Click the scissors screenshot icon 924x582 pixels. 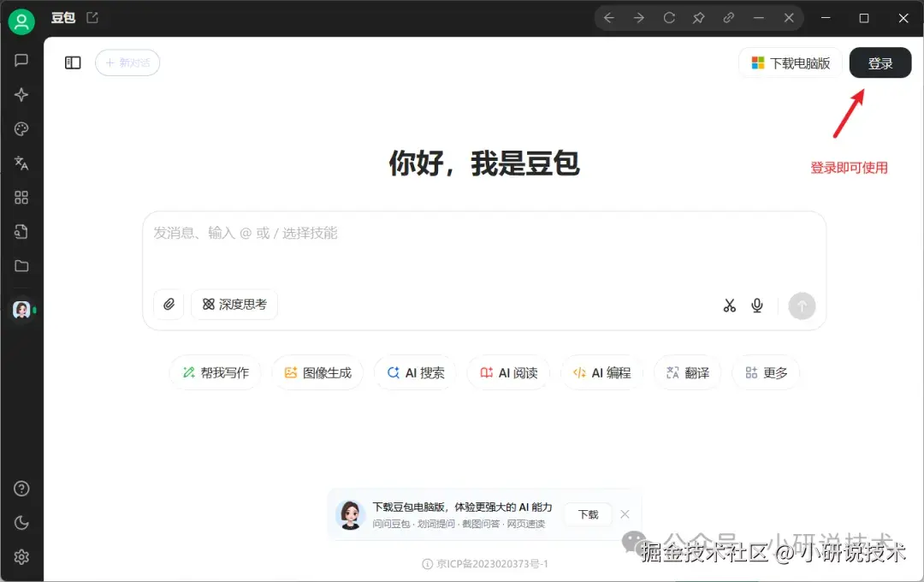point(730,306)
